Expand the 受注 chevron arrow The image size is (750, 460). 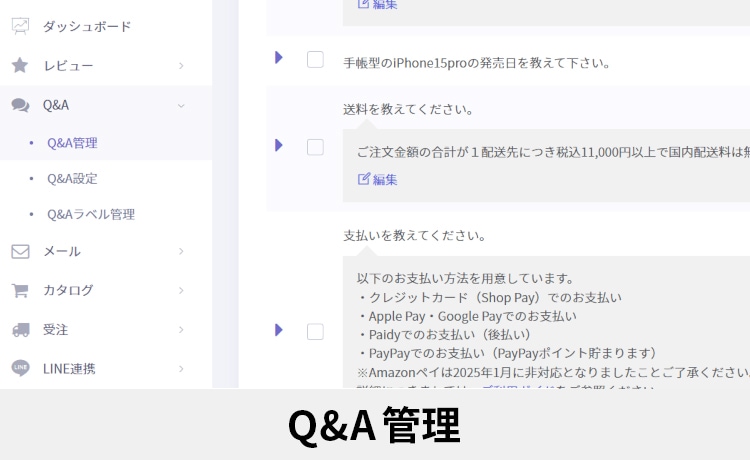(181, 329)
